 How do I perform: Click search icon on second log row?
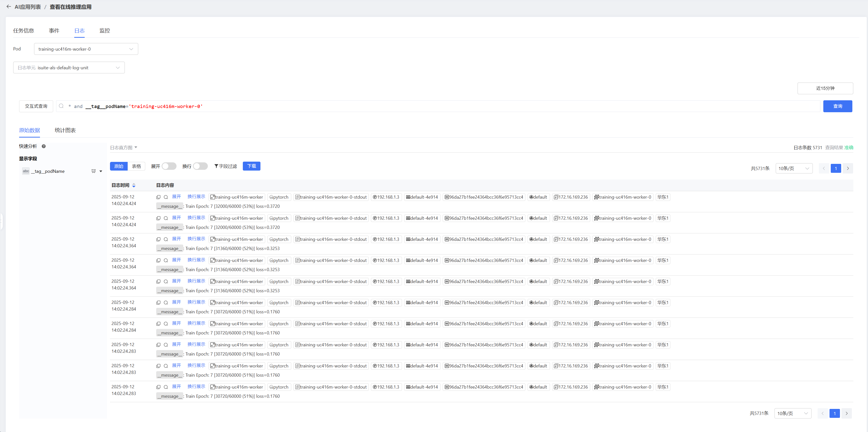point(166,218)
